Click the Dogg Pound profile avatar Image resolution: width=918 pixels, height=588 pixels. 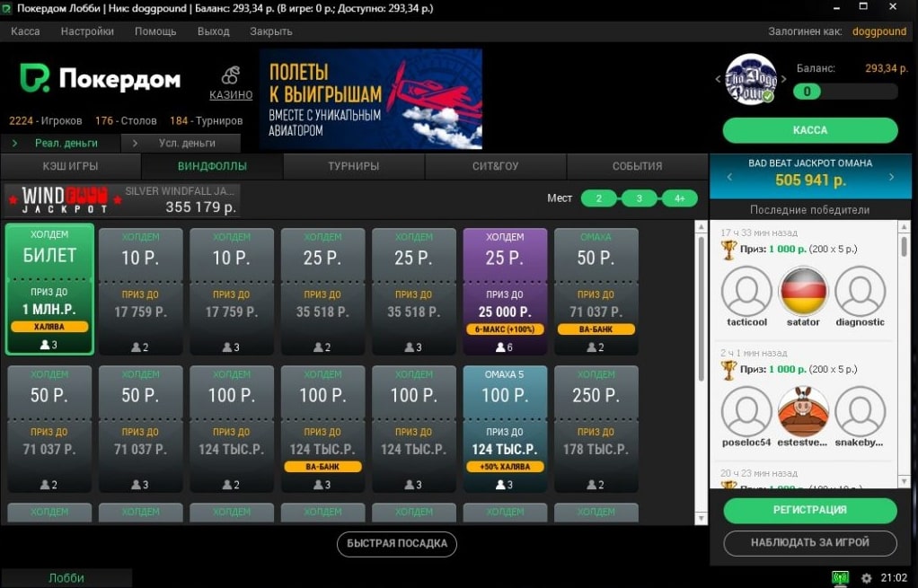(x=751, y=80)
